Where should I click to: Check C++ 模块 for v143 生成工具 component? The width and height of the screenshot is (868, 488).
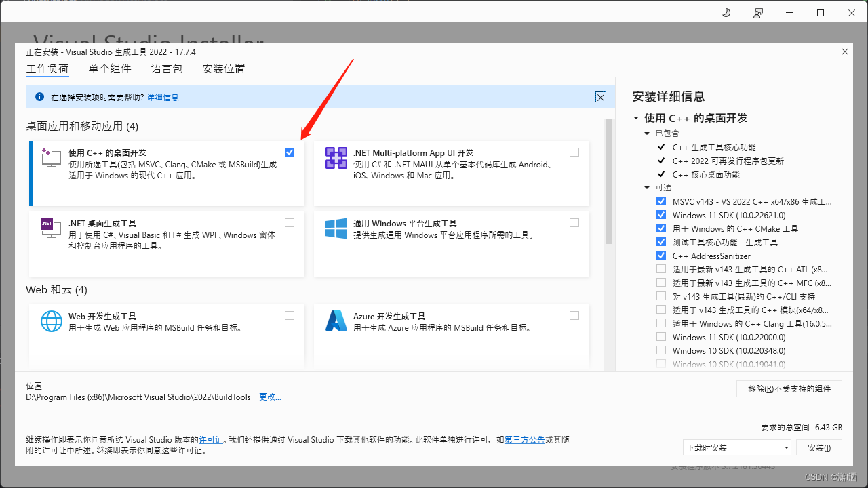tap(661, 310)
